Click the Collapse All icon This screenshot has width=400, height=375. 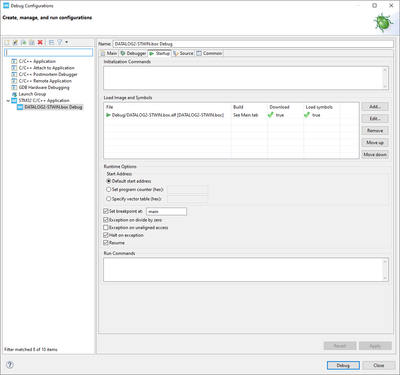coord(51,42)
